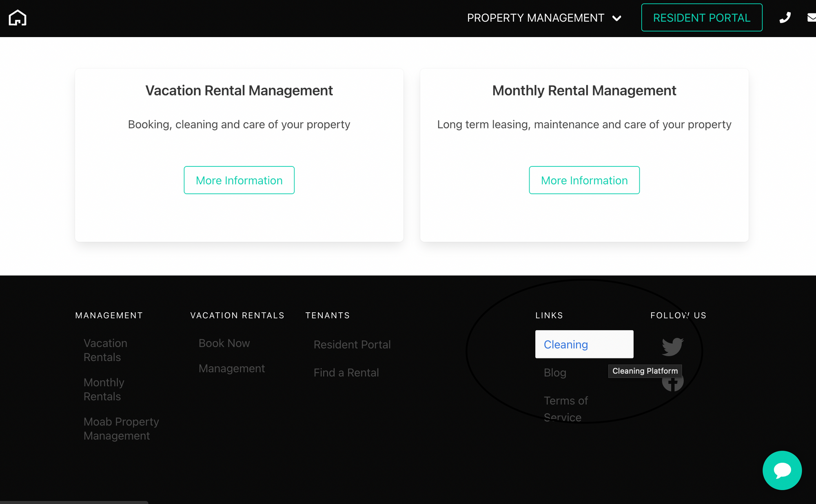816x504 pixels.
Task: Open Management link under Vacation Rentals
Action: click(232, 369)
